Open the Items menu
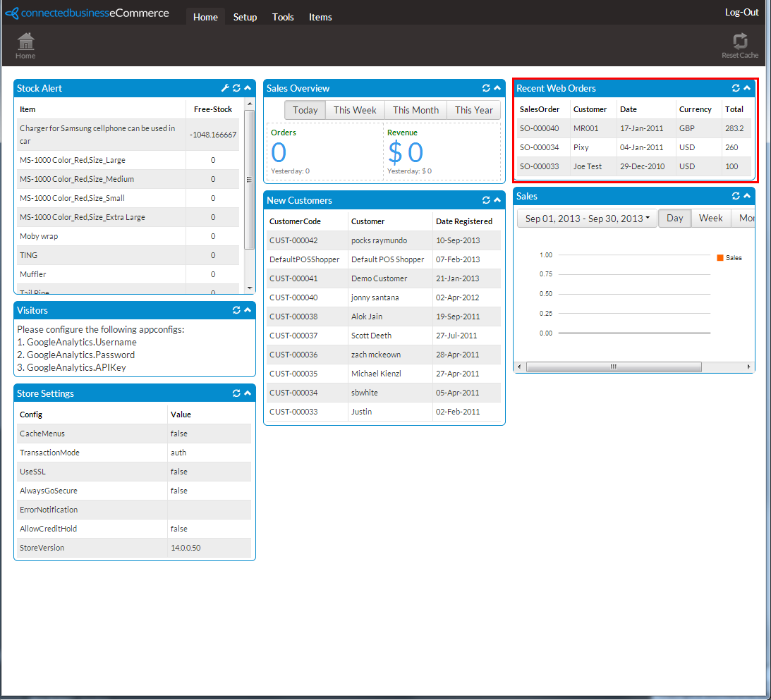Viewport: 771px width, 700px height. (x=320, y=17)
